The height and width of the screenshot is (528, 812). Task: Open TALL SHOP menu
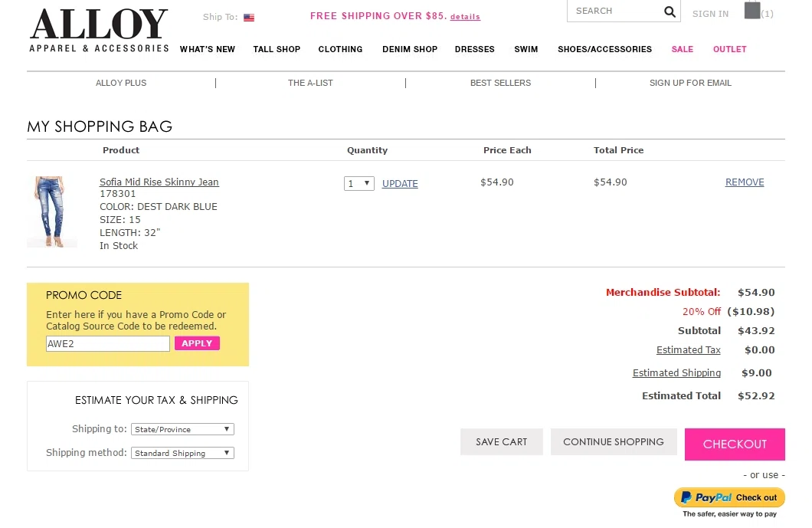[x=277, y=49]
